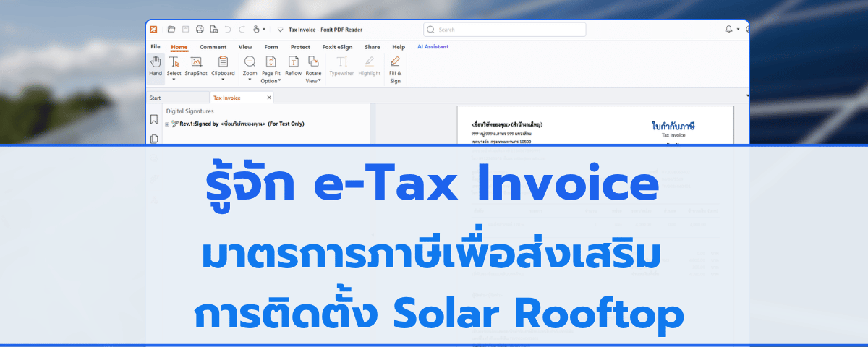The image size is (868, 347).
Task: Click the Reflow tool
Action: pyautogui.click(x=294, y=66)
